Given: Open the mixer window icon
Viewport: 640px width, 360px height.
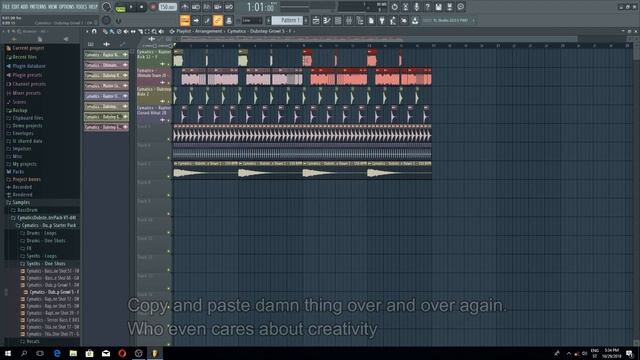Looking at the screenshot, I should coord(349,20).
